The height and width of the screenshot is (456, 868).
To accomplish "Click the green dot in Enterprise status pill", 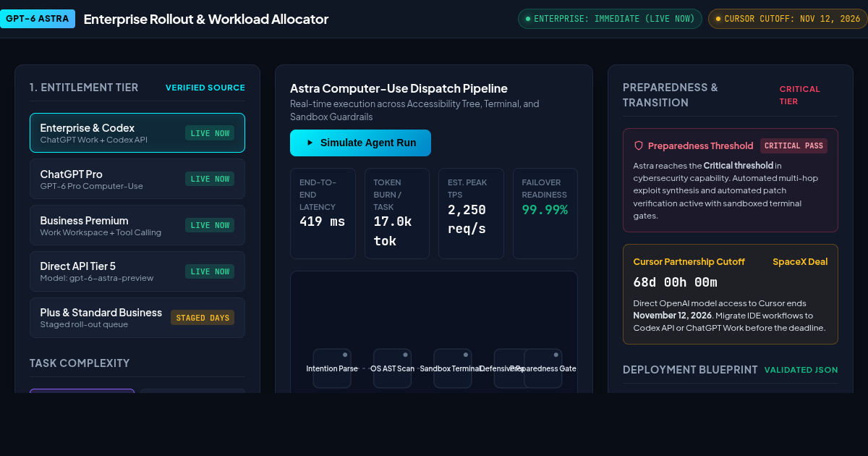I will [x=528, y=19].
